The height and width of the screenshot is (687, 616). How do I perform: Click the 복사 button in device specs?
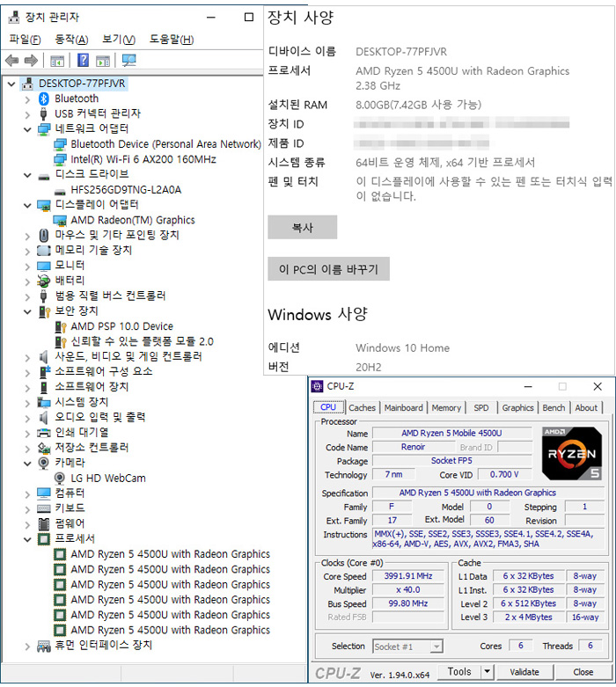point(303,227)
